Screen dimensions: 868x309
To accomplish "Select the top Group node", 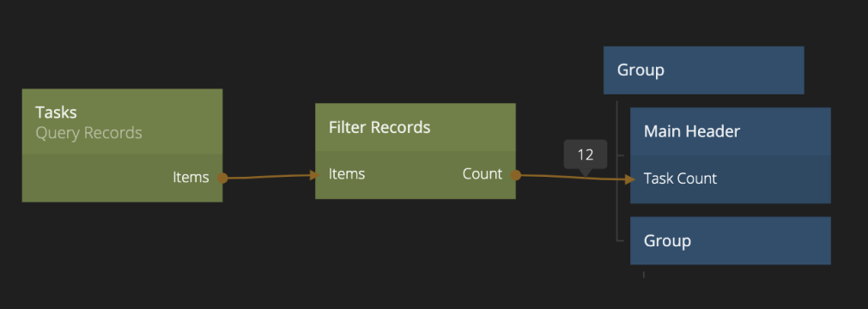I will pos(704,70).
